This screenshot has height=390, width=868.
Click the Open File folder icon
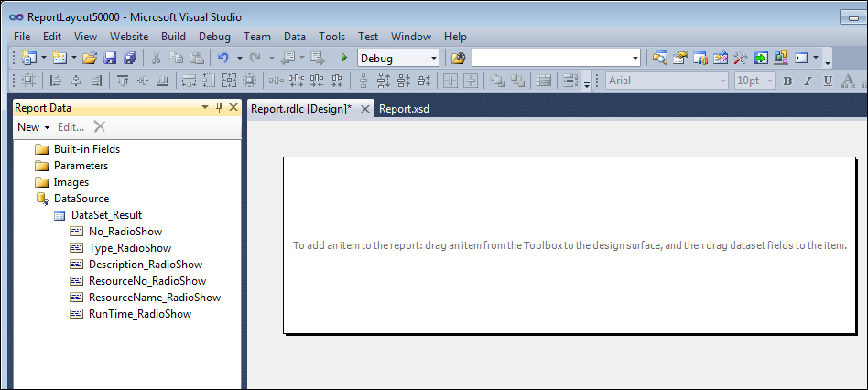(x=90, y=58)
